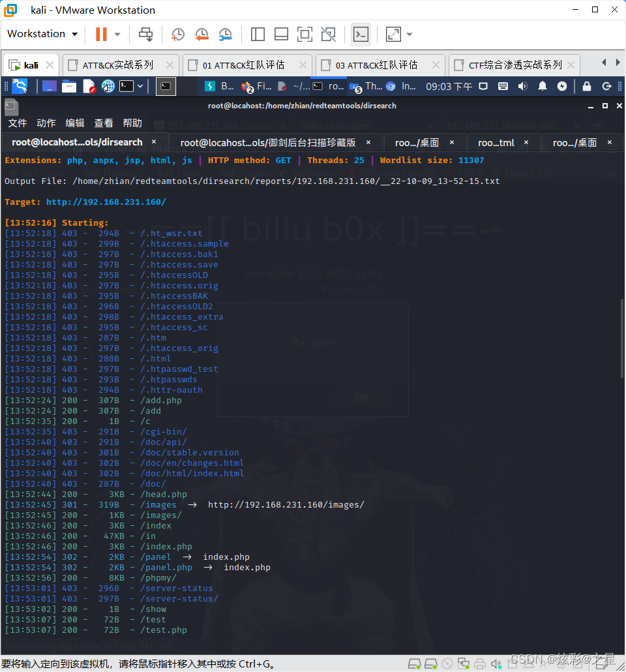The image size is (626, 672).
Task: Open the Workstation menu dropdown
Action: coord(42,34)
